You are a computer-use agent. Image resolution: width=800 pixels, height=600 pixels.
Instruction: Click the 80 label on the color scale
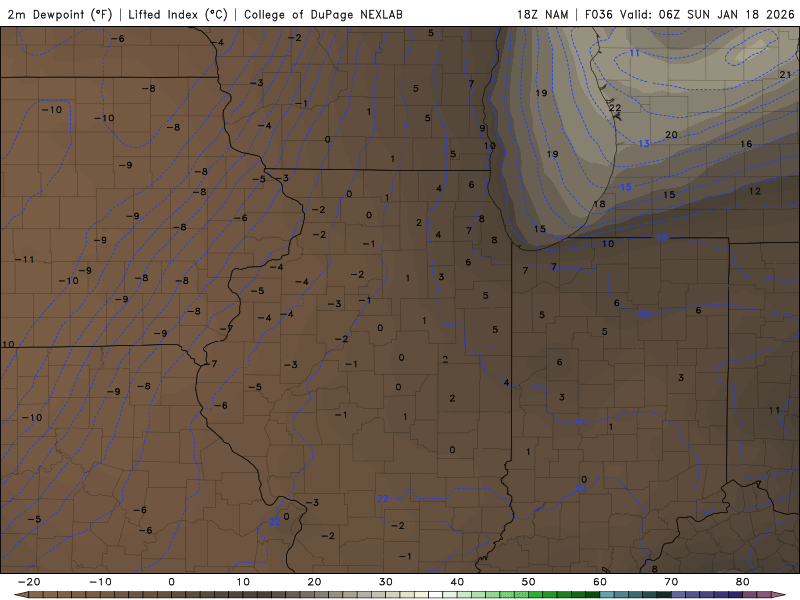point(743,582)
